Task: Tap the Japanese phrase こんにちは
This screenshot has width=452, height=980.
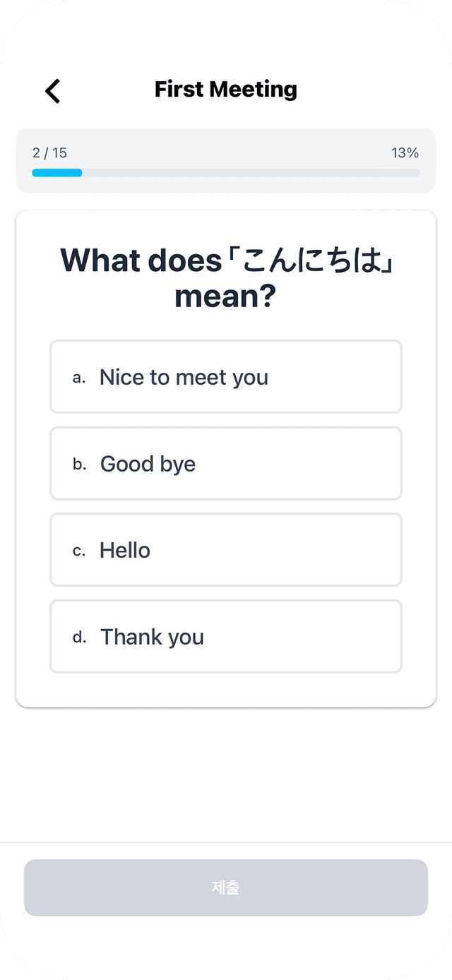Action: pyautogui.click(x=311, y=261)
